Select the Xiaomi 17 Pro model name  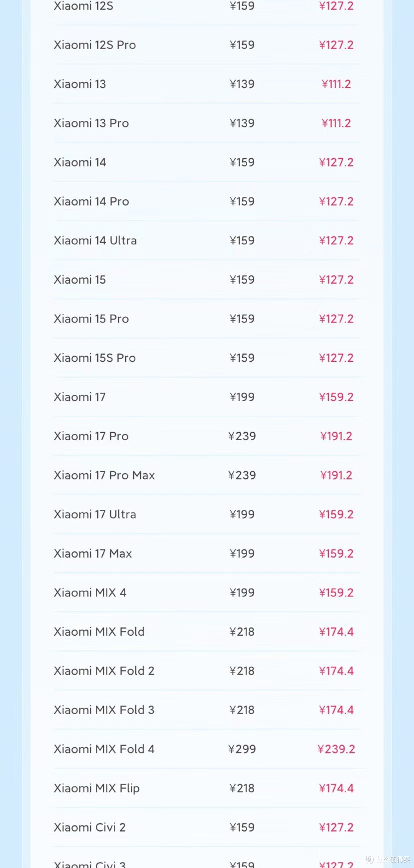[91, 436]
